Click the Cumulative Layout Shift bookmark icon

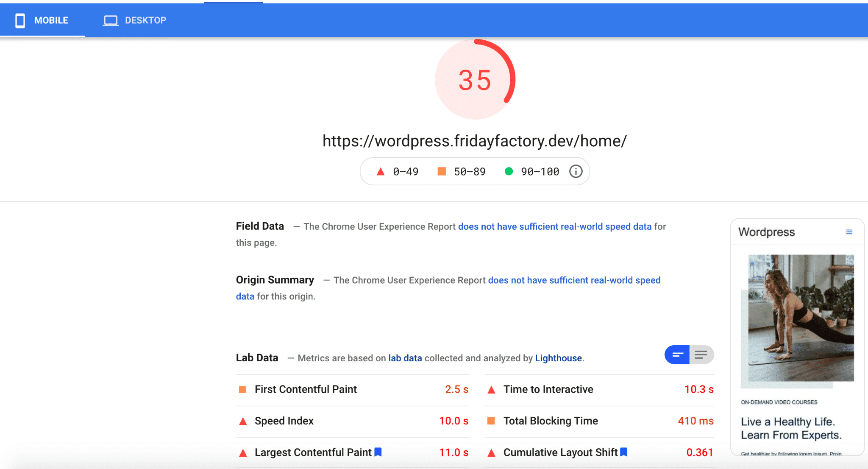coord(623,452)
